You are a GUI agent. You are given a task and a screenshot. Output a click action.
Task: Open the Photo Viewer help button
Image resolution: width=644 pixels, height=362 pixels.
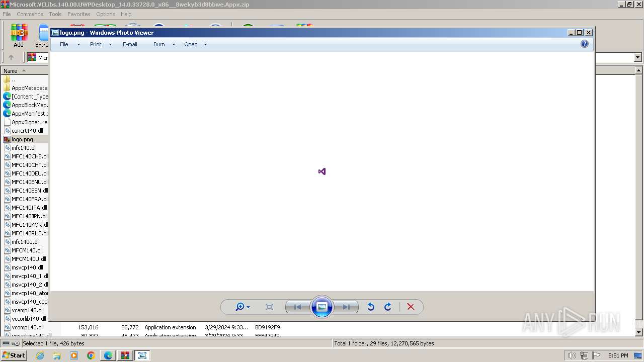point(584,44)
